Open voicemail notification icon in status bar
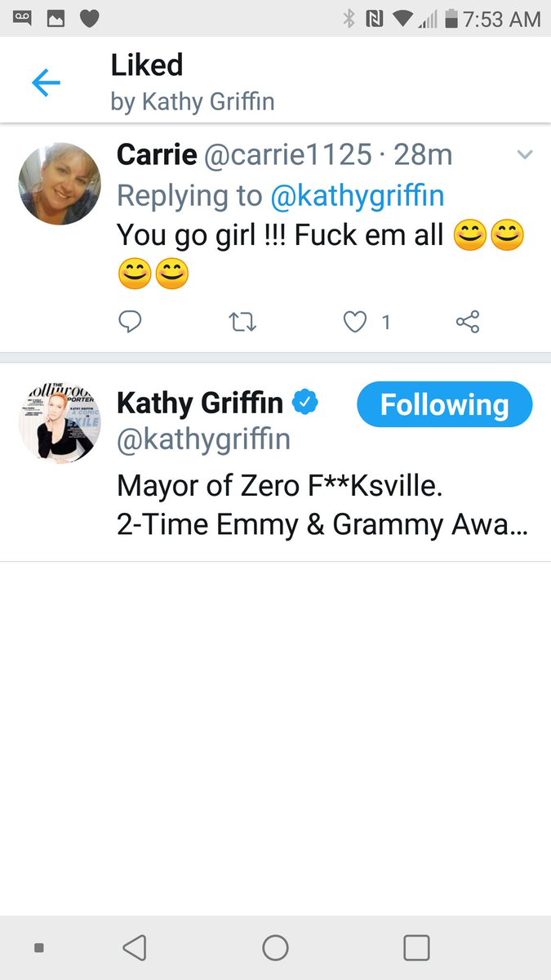This screenshot has width=551, height=980. point(23,18)
